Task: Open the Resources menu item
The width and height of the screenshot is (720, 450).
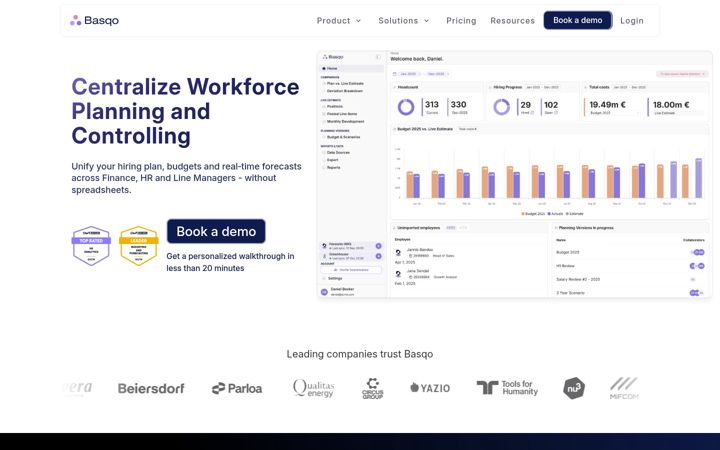Action: [512, 21]
